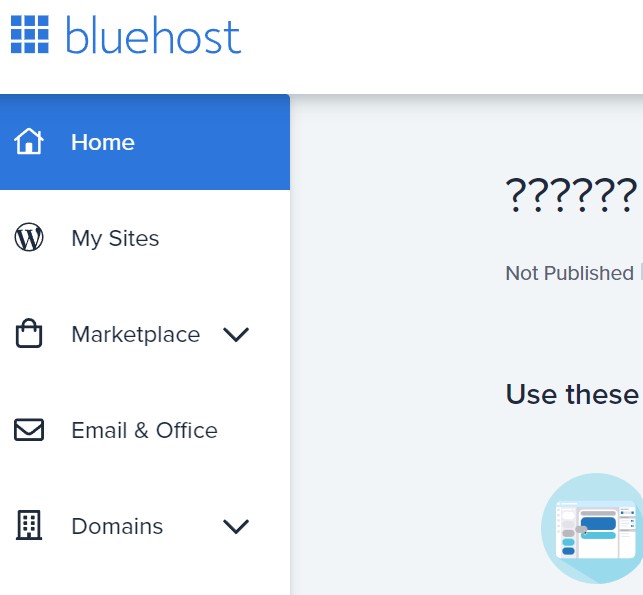Click the building Domains icon
The height and width of the screenshot is (595, 643).
tap(29, 525)
